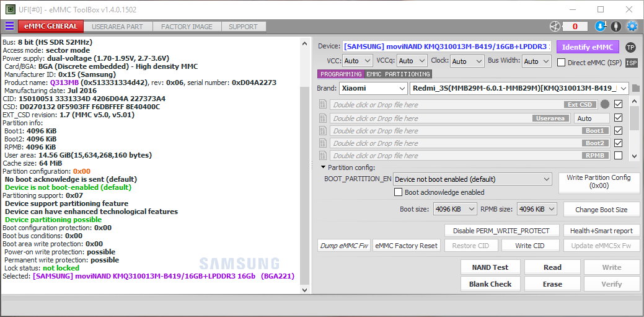Uncheck the Ext CSD checkbox
Viewport: 644px width, 317px height.
pos(618,104)
